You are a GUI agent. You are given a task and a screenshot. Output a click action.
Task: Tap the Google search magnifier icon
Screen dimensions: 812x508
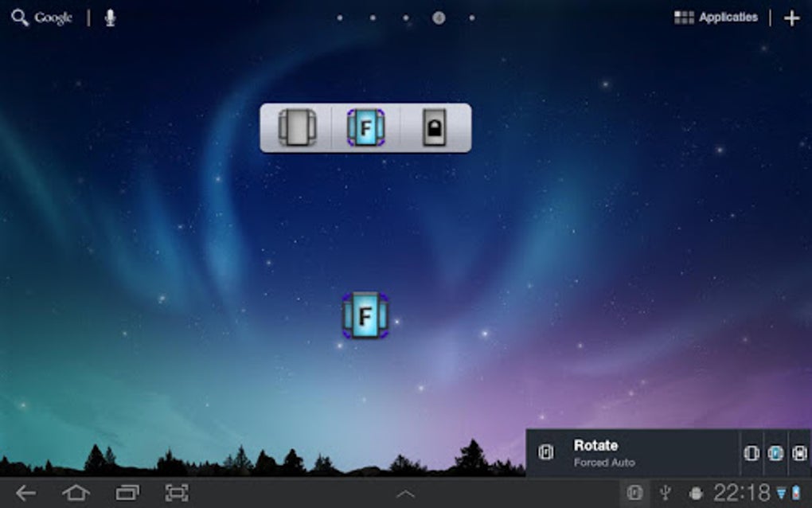[x=18, y=16]
